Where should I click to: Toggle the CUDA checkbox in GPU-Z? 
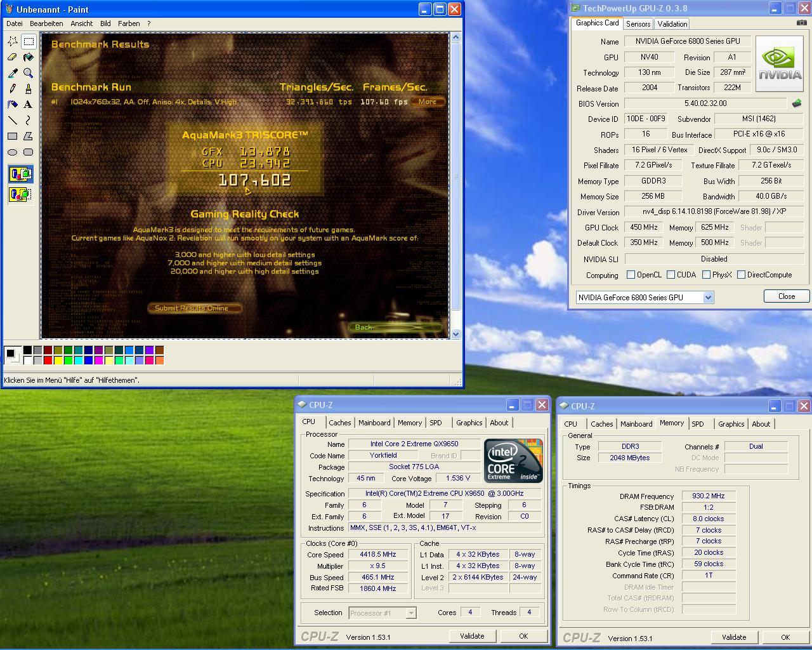point(671,275)
